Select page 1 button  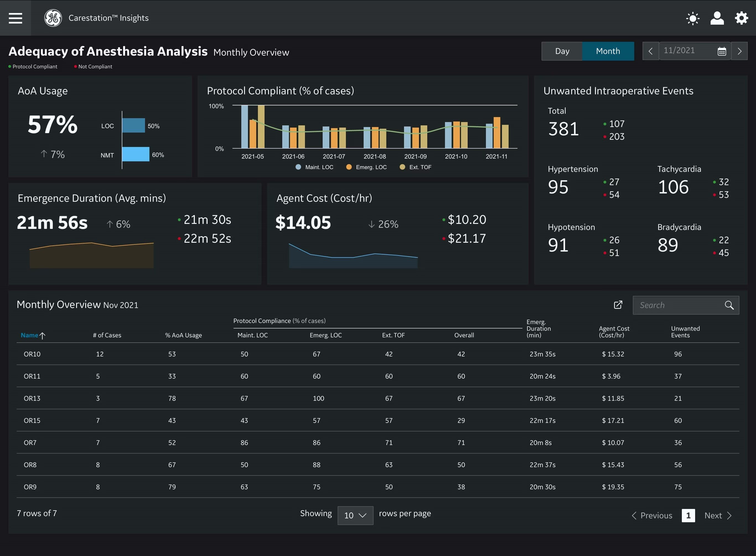(x=688, y=515)
